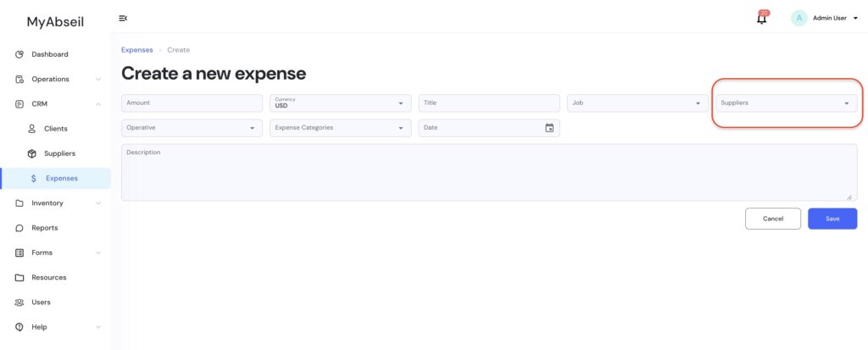Open the Operative dropdown
The height and width of the screenshot is (350, 868).
pyautogui.click(x=192, y=128)
